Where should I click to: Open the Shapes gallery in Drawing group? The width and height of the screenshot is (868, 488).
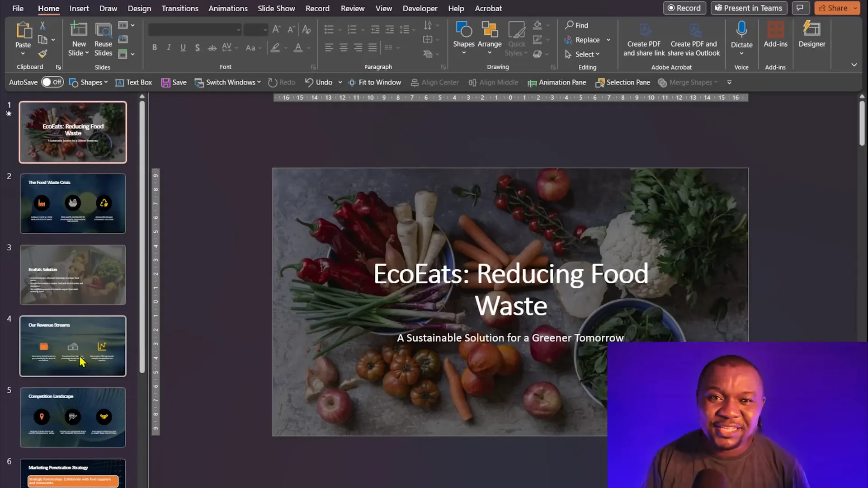coord(464,38)
